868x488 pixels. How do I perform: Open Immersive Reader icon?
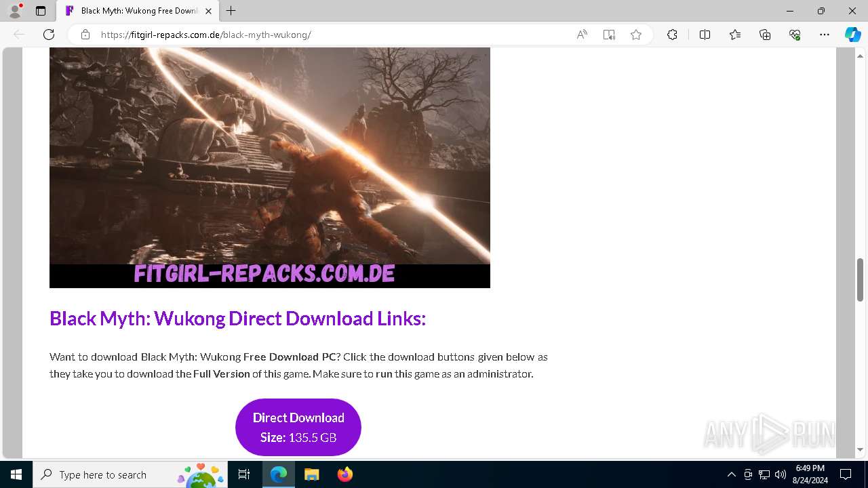609,35
